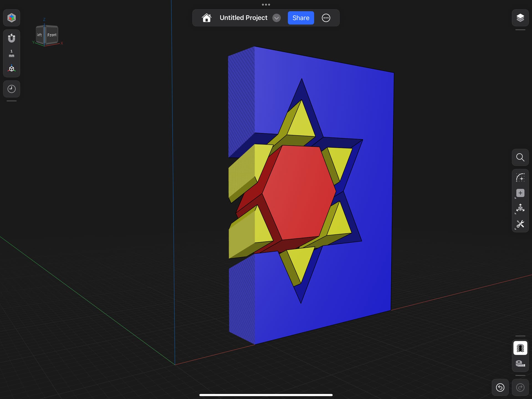Open the layers stack panel
This screenshot has width=532, height=399.
coord(520,18)
